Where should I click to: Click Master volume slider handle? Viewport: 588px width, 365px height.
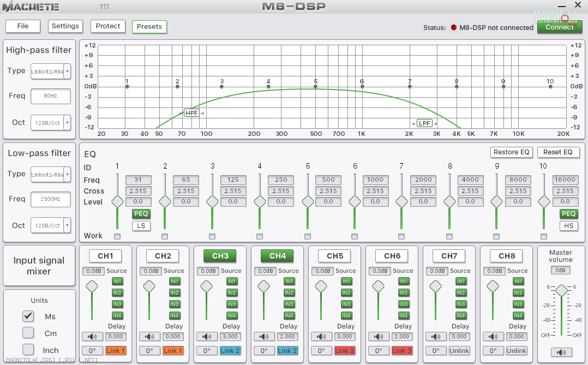coord(561,290)
